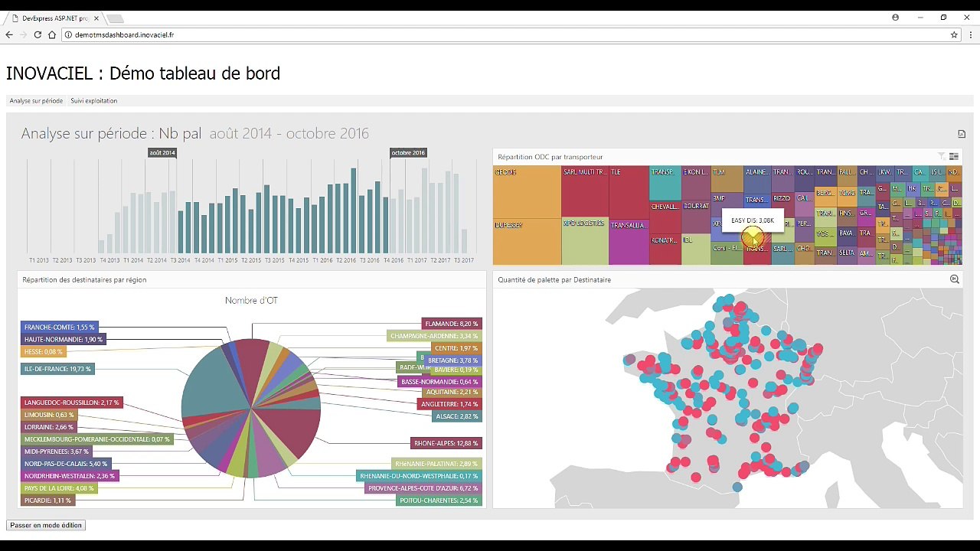The height and width of the screenshot is (551, 980).
Task: Click MECKLEMBOURG-POMERANIE-OCCIDENTALE 0,07 % label
Action: (96, 439)
